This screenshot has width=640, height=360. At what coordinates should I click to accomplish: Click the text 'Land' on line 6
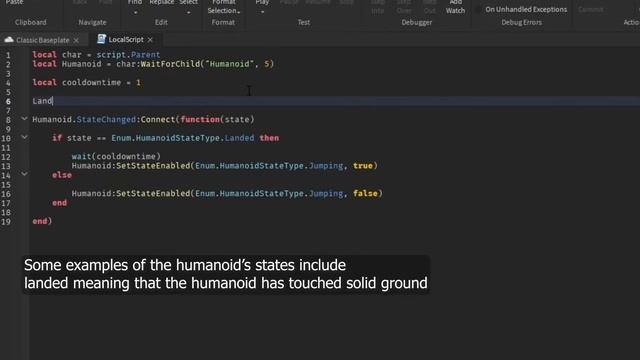coord(42,101)
